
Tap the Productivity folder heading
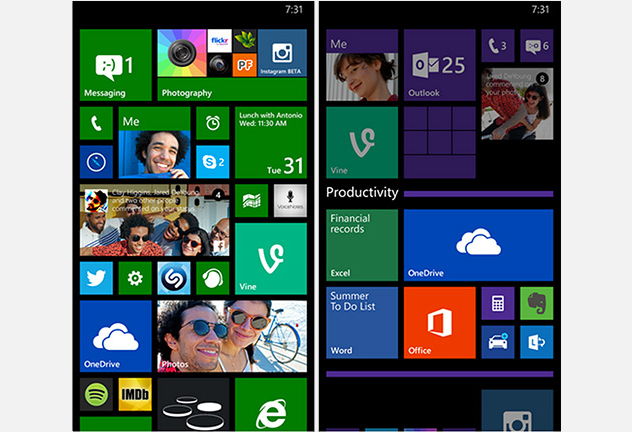(362, 192)
